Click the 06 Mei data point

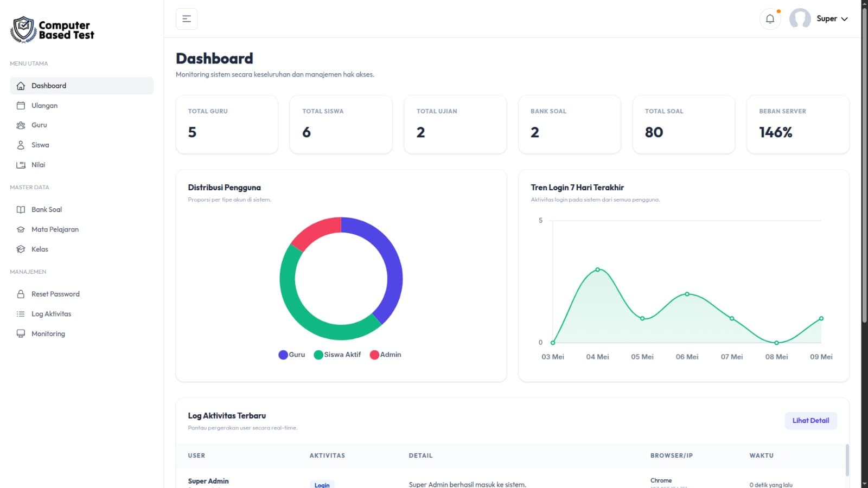(687, 294)
